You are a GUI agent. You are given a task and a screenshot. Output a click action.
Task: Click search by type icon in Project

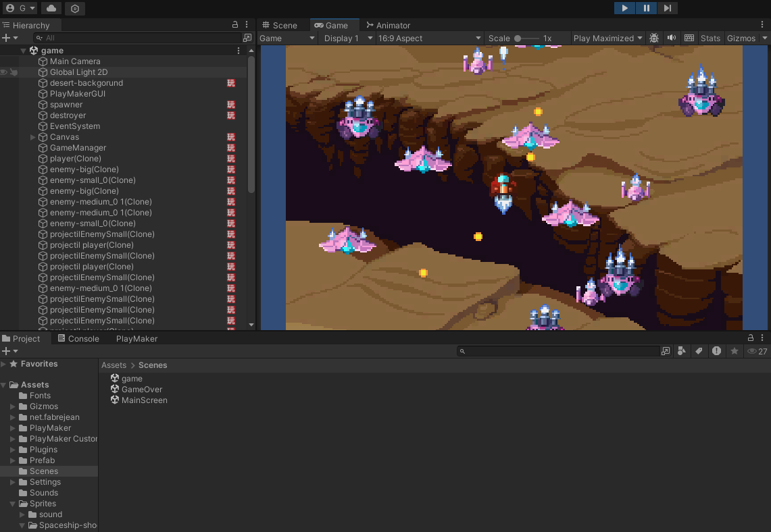click(682, 351)
